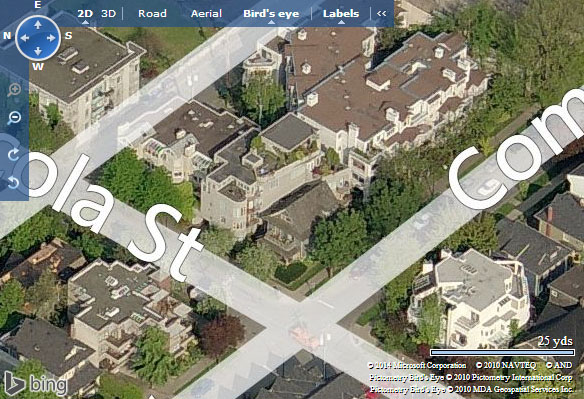Collapse the toolbar with the double chevron
584x399 pixels.
[x=381, y=13]
